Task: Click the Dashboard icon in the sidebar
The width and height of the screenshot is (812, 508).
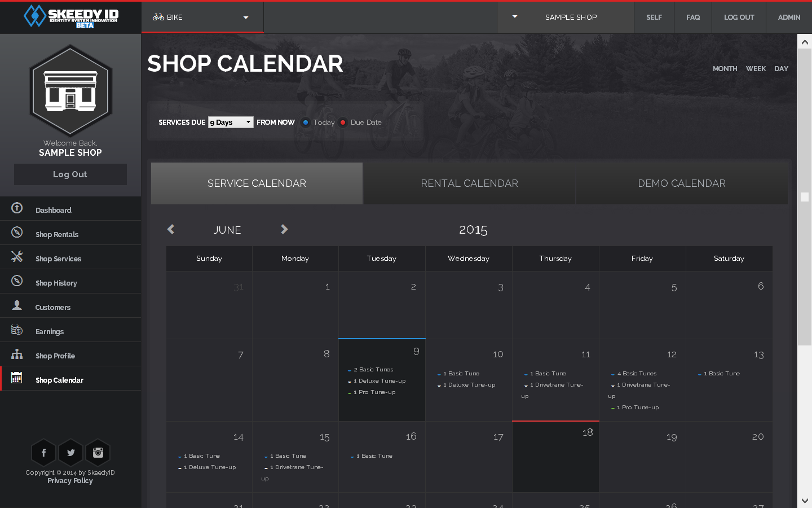Action: [17, 208]
